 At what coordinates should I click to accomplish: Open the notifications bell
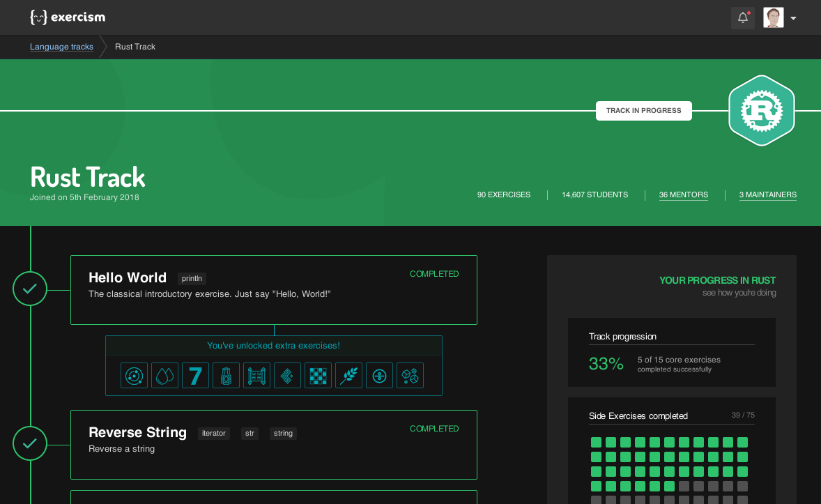pyautogui.click(x=742, y=18)
